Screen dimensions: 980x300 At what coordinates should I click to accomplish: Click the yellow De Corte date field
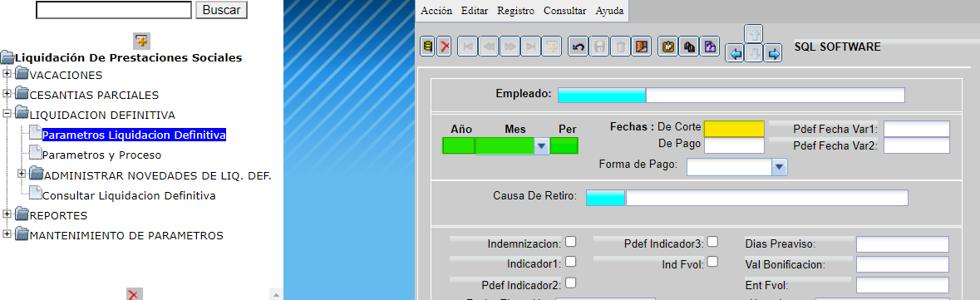tap(734, 129)
